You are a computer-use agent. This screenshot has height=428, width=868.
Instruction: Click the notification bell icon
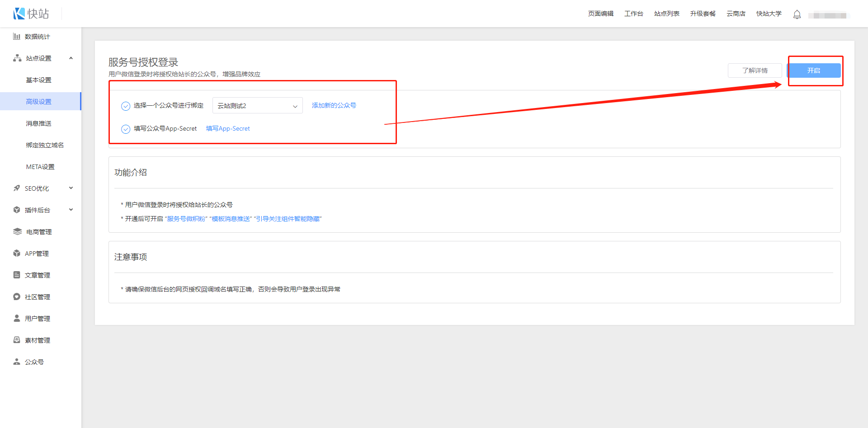pos(797,14)
